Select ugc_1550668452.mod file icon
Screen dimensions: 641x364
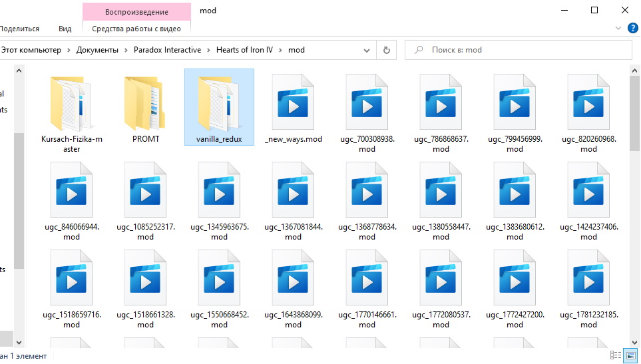pos(219,277)
